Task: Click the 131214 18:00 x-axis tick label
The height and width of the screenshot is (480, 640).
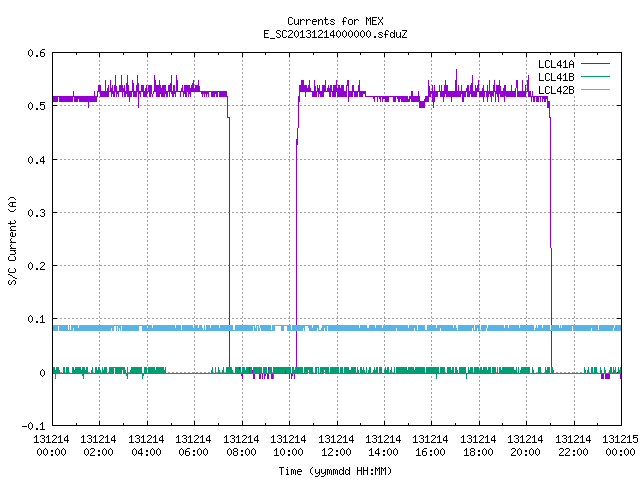Action: [478, 446]
